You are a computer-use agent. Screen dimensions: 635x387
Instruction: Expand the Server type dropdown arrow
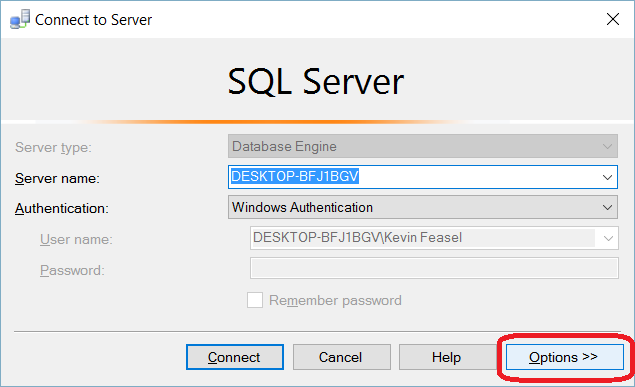coord(607,147)
